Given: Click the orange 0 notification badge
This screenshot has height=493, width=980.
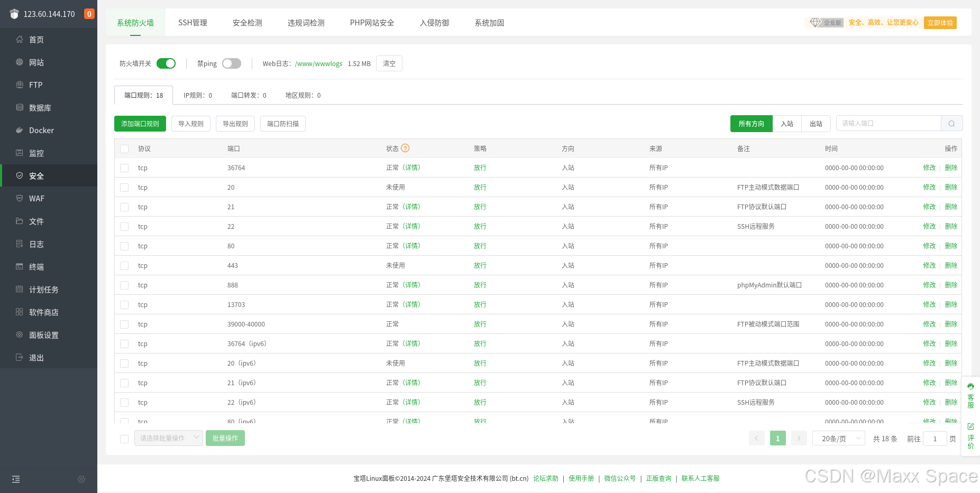Looking at the screenshot, I should 89,14.
